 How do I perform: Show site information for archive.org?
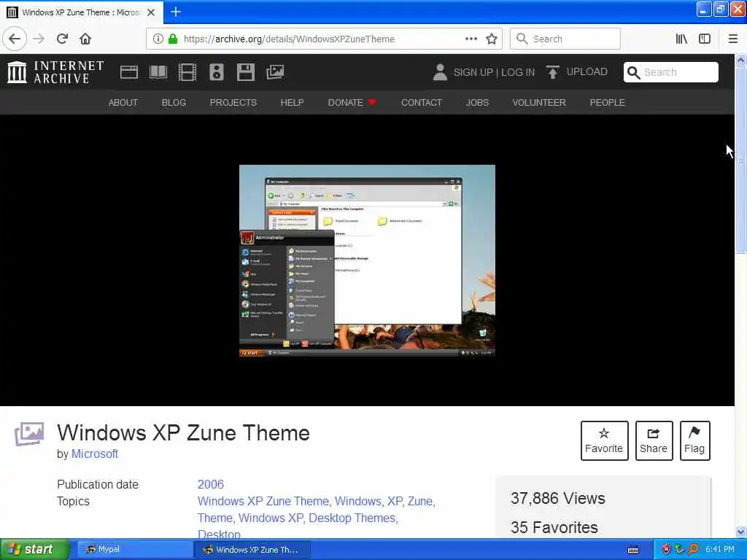point(158,39)
